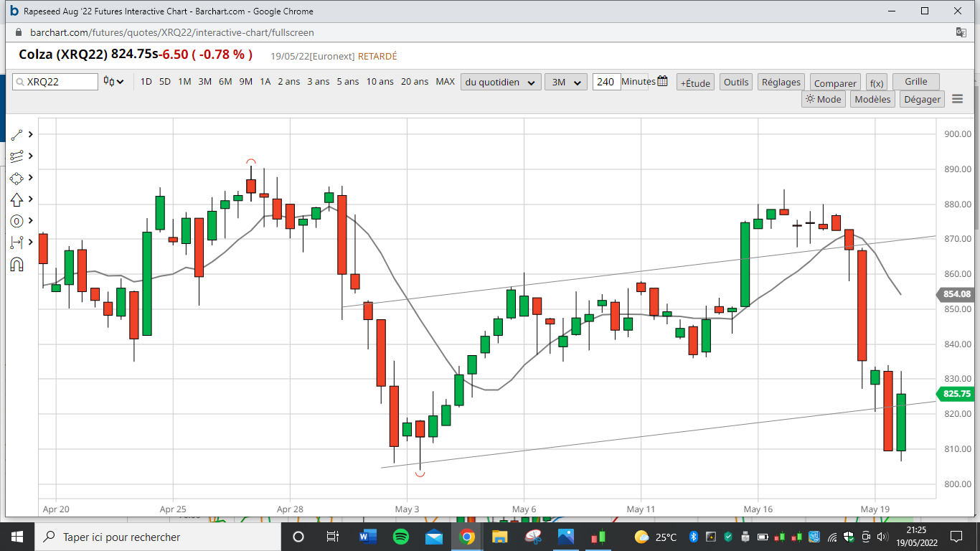Image resolution: width=980 pixels, height=551 pixels.
Task: Toggle the Grille grid display
Action: 915,82
